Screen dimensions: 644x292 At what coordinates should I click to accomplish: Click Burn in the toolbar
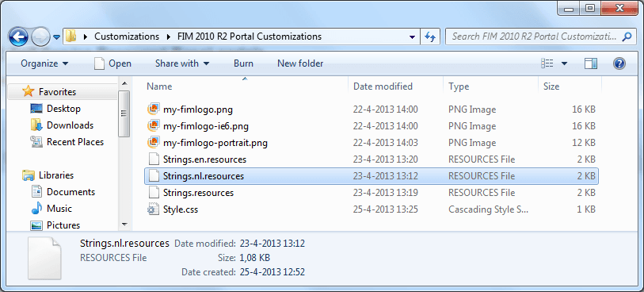point(243,63)
